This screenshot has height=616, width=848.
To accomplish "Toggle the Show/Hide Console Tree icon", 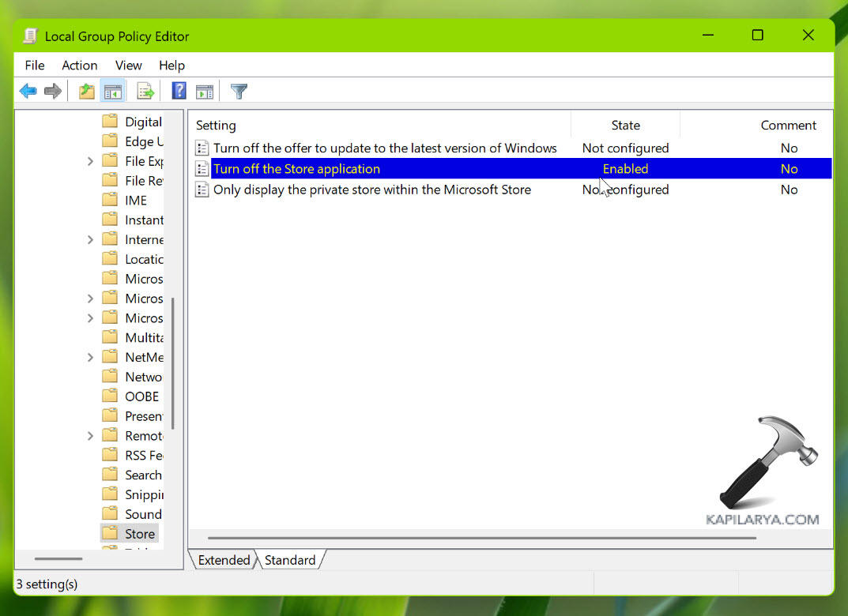I will click(x=113, y=92).
